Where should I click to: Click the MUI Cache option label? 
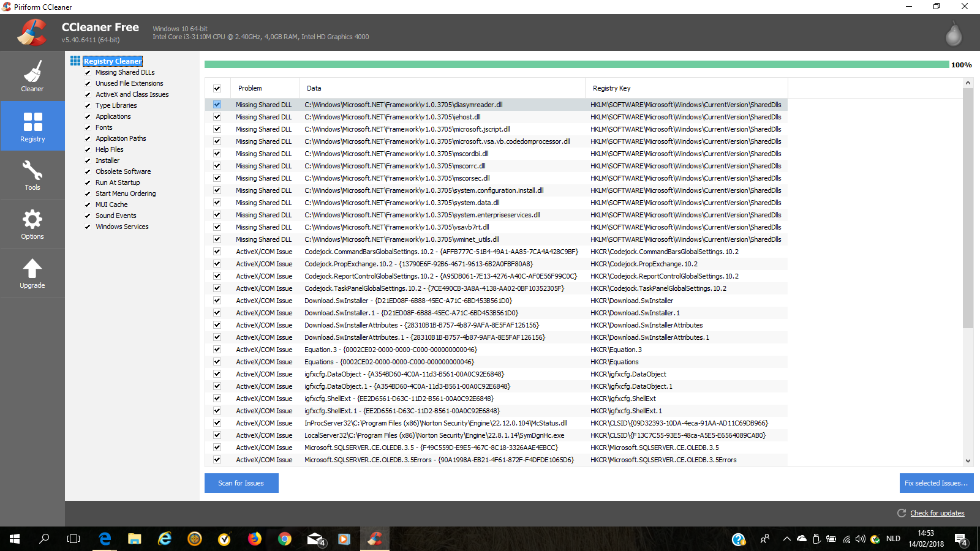pyautogui.click(x=111, y=204)
